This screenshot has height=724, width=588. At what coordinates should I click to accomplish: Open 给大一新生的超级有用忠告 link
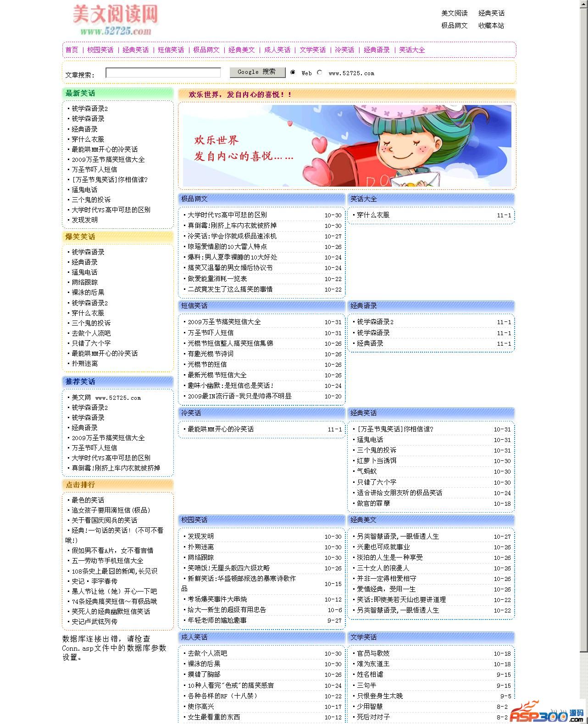click(x=227, y=610)
